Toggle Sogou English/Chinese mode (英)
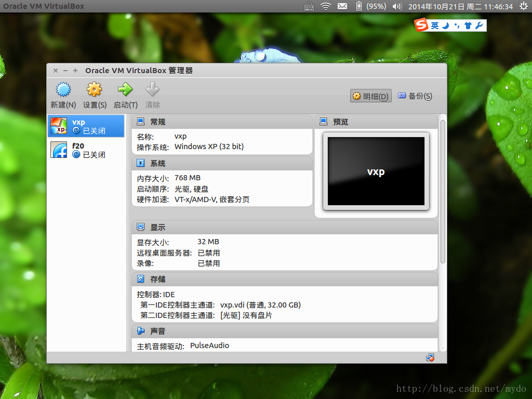Image resolution: width=532 pixels, height=399 pixels. tap(435, 25)
